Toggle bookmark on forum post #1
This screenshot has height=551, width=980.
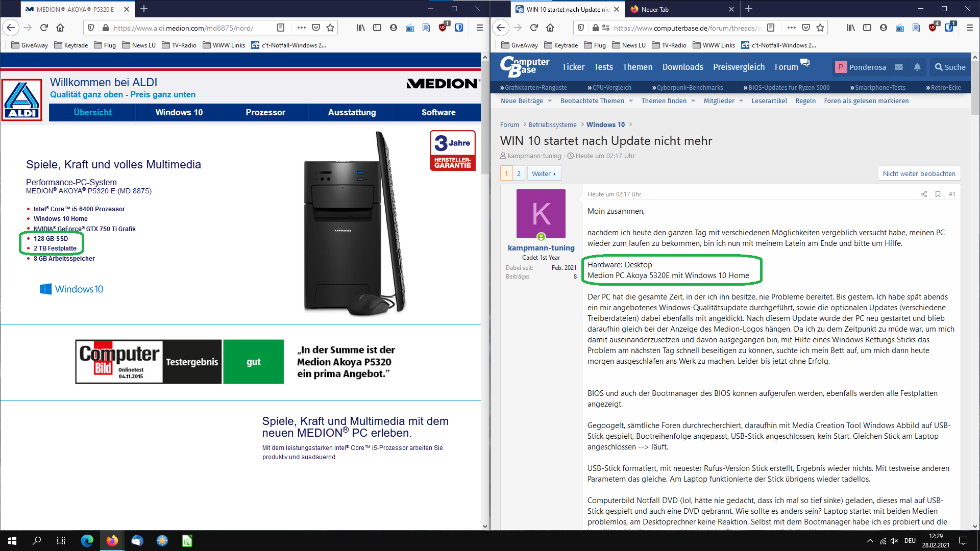938,194
